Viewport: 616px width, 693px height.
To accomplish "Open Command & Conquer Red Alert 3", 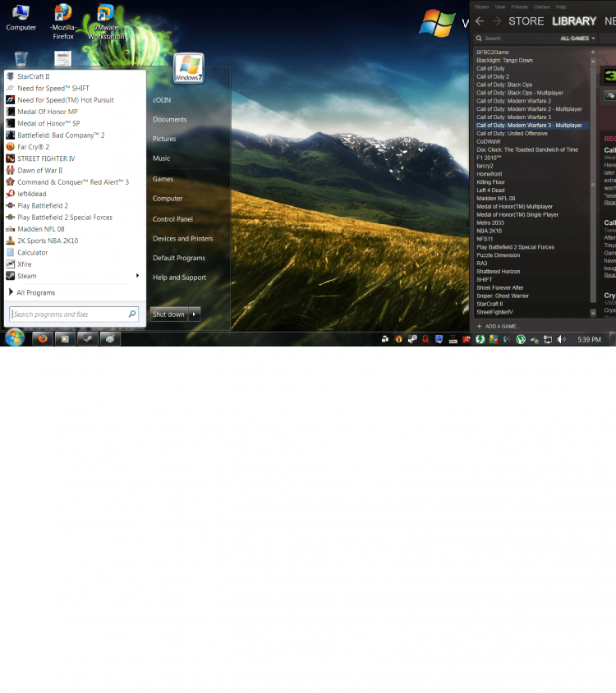I will point(73,182).
